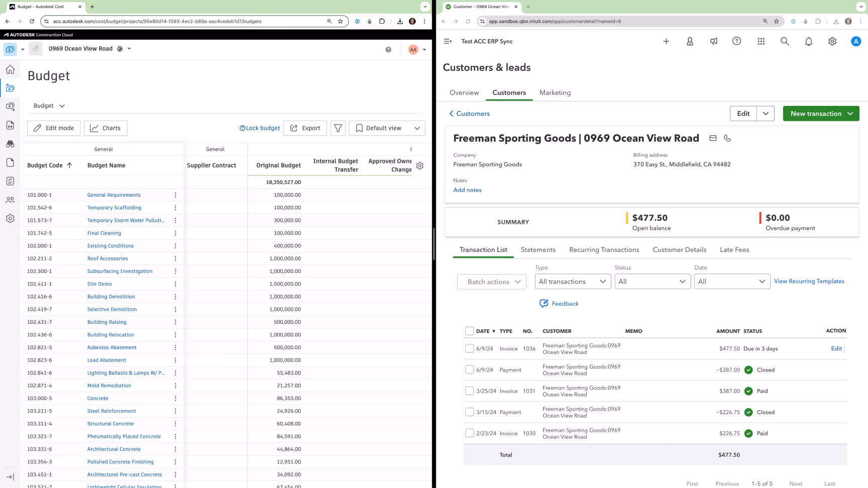
Task: Select checkbox for 6/9/24 Payment row
Action: [469, 370]
